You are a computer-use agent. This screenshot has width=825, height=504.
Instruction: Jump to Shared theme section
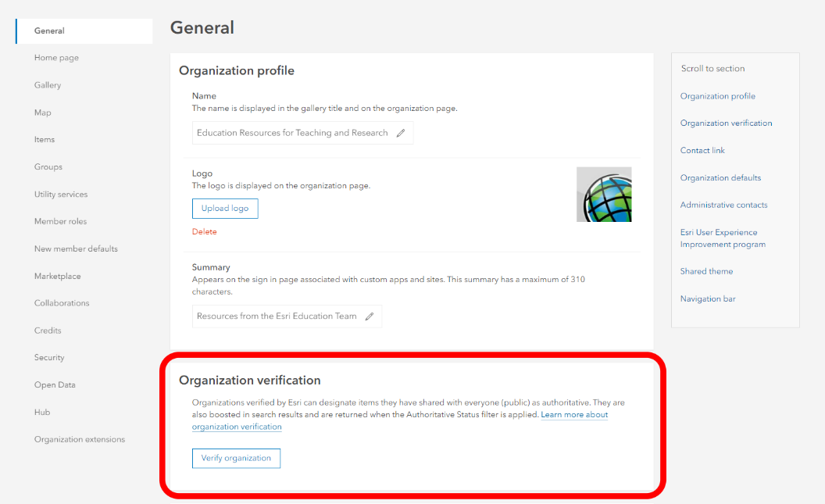706,271
